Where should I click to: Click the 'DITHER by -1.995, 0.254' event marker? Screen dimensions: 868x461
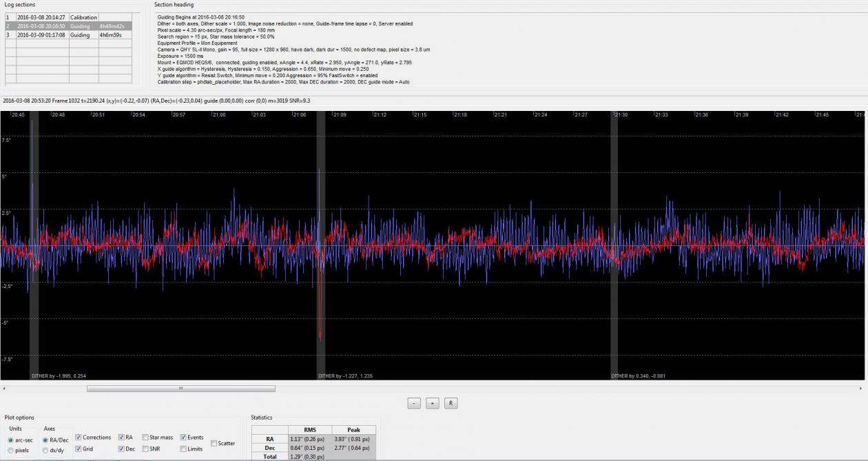(x=59, y=376)
